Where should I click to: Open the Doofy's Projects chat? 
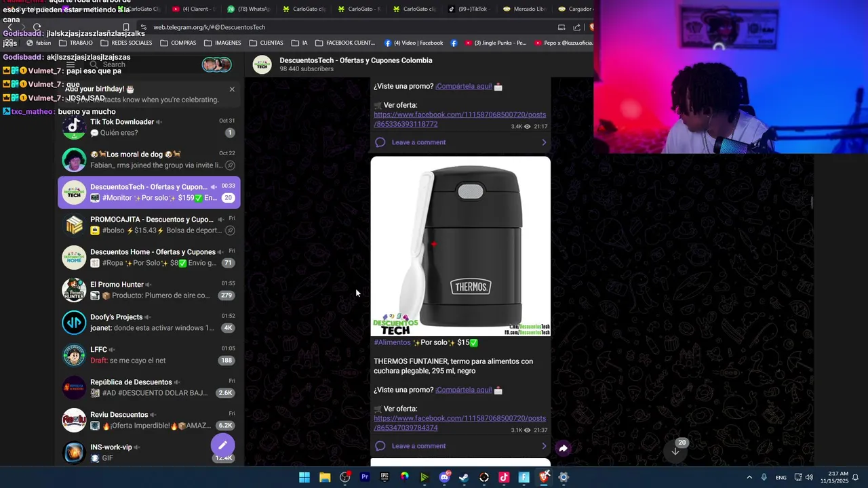click(x=149, y=323)
